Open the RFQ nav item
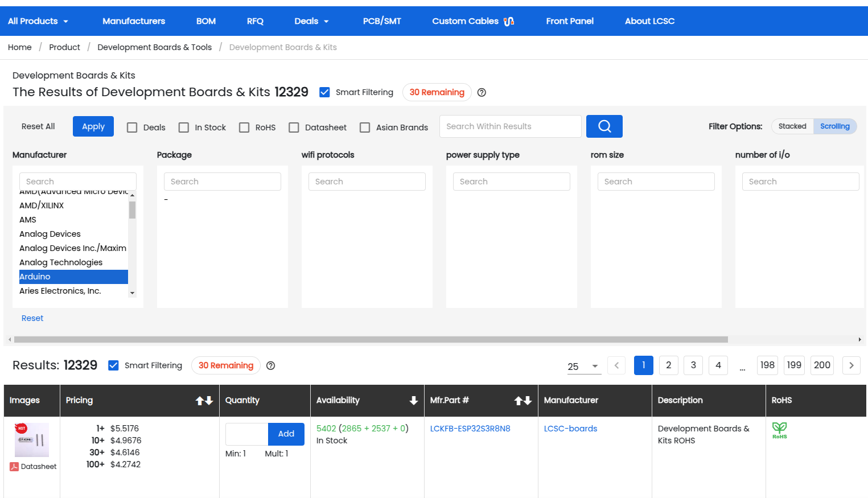The width and height of the screenshot is (868, 498). click(255, 21)
